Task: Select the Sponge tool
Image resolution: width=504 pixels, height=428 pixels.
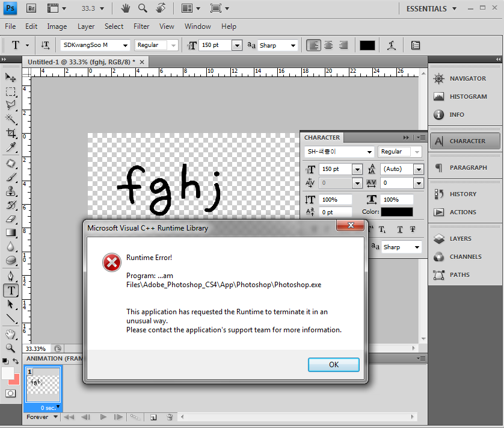Action: pos(10,260)
